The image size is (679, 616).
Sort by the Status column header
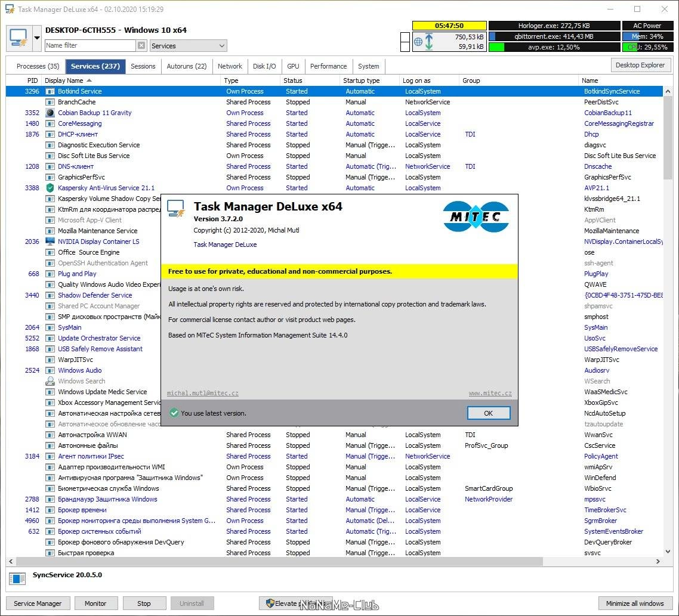coord(310,81)
